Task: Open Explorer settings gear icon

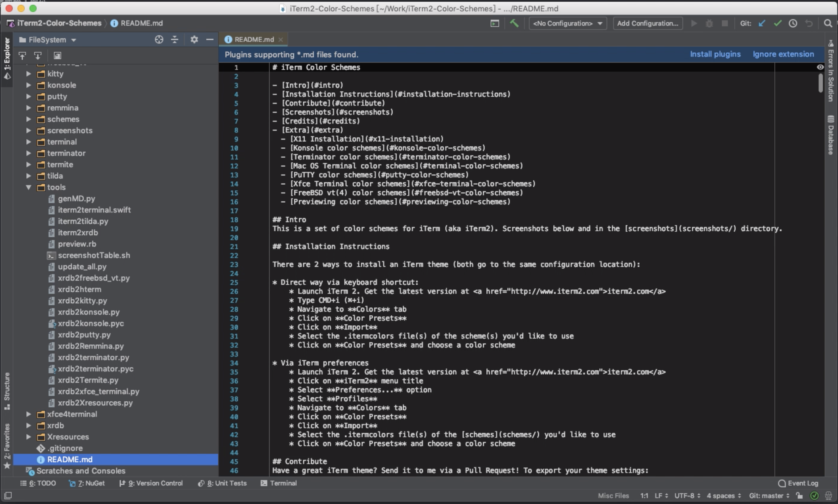Action: pyautogui.click(x=194, y=39)
